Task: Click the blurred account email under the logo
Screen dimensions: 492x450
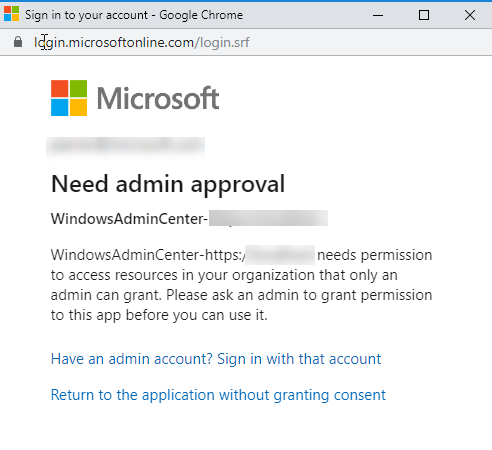Action: click(126, 146)
